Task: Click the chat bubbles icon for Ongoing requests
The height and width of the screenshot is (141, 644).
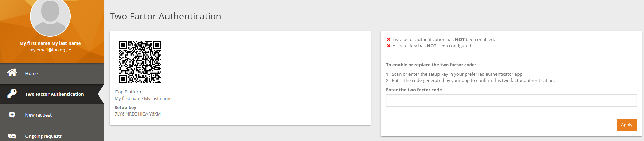Action: coord(12,136)
